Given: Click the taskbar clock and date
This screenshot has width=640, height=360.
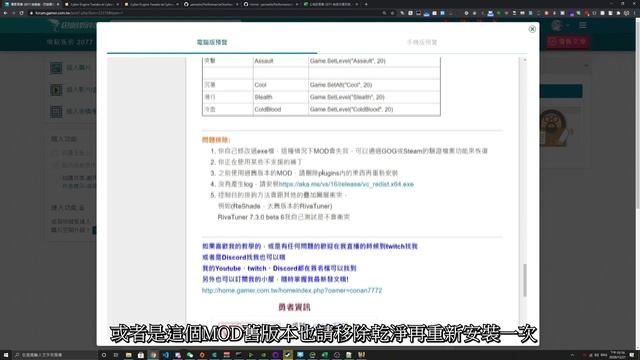Looking at the screenshot, I should tap(618, 354).
